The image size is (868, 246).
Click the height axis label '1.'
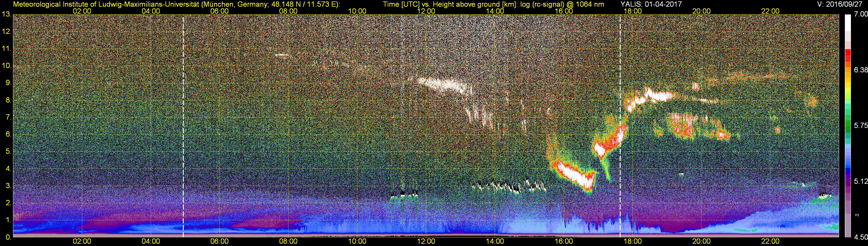8,221
